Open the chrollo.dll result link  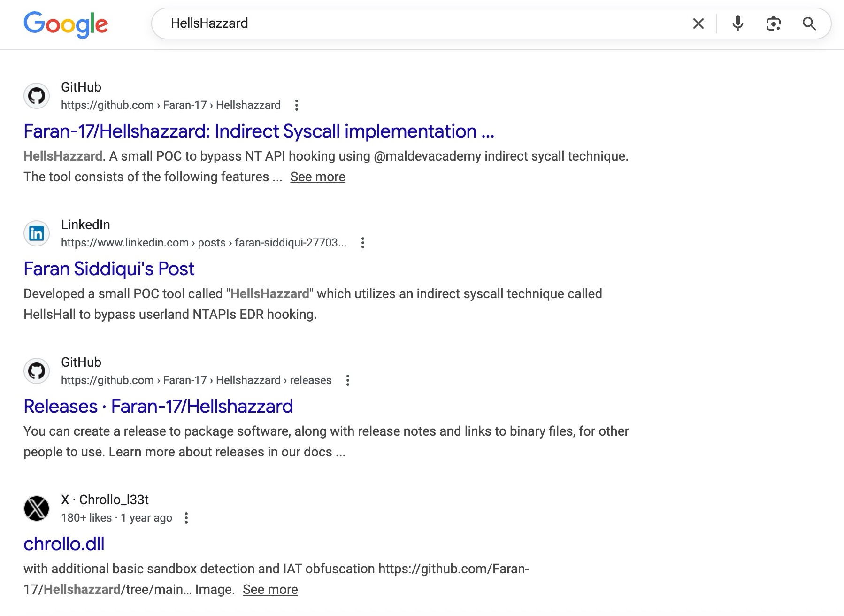64,544
